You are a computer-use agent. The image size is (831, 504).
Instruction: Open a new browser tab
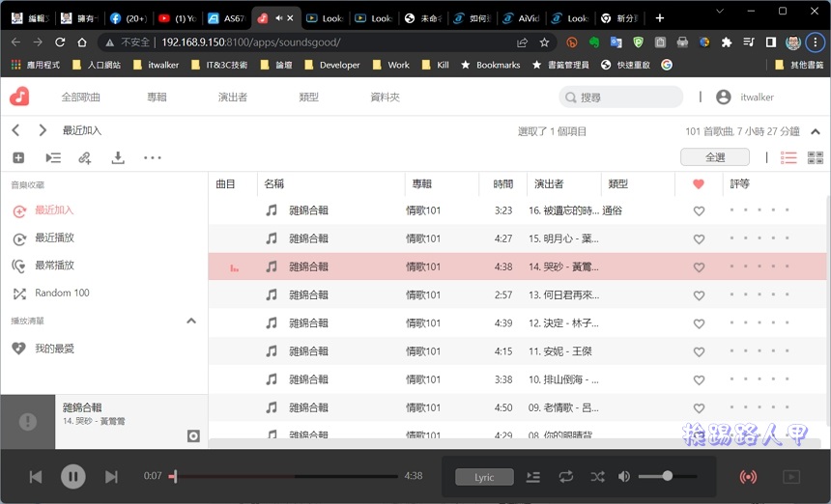pyautogui.click(x=659, y=18)
